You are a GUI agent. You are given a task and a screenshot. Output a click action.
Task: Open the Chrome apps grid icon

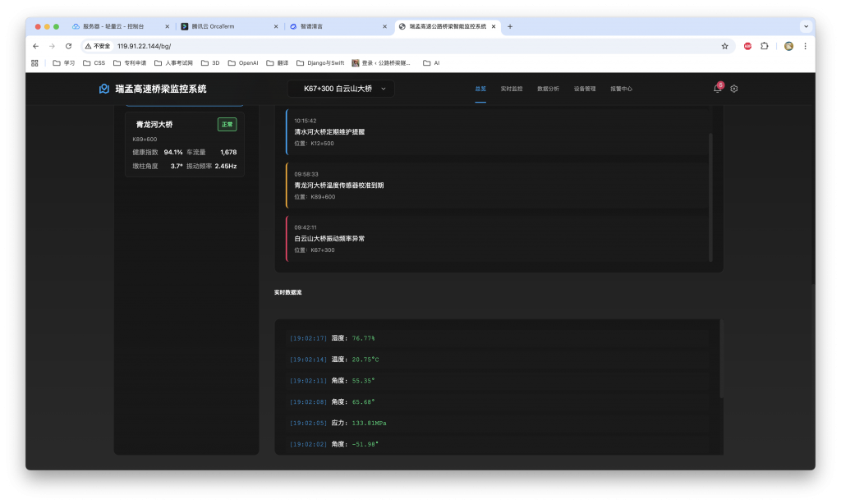click(x=34, y=62)
